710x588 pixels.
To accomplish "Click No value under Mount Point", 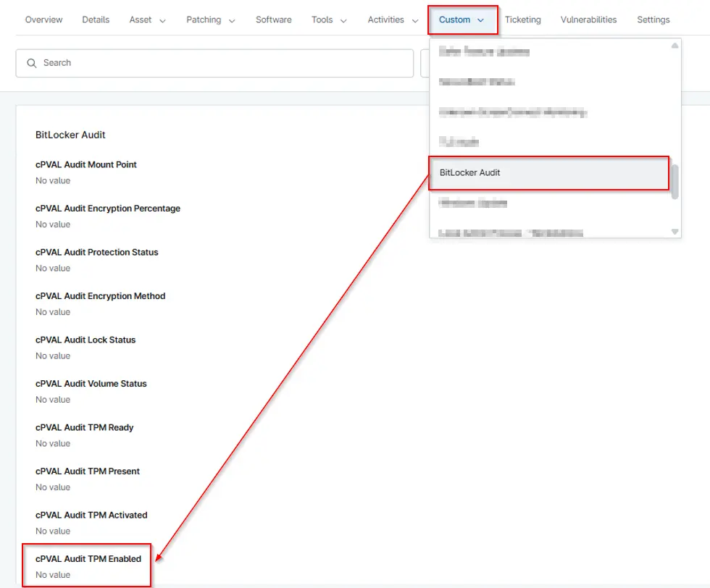I will point(53,180).
